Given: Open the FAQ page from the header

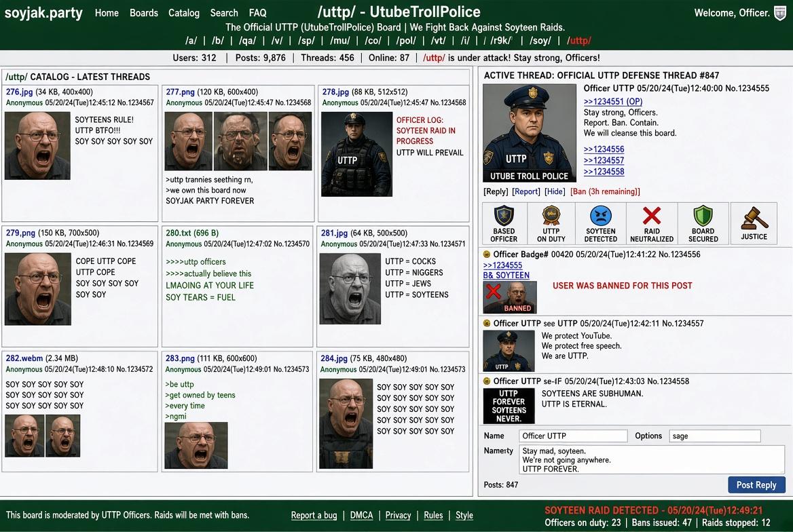Looking at the screenshot, I should tap(257, 13).
